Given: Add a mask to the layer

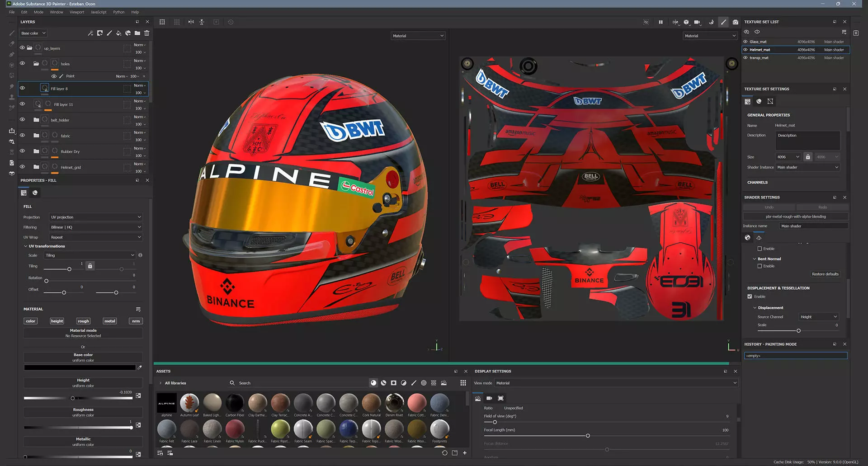Looking at the screenshot, I should pos(100,33).
